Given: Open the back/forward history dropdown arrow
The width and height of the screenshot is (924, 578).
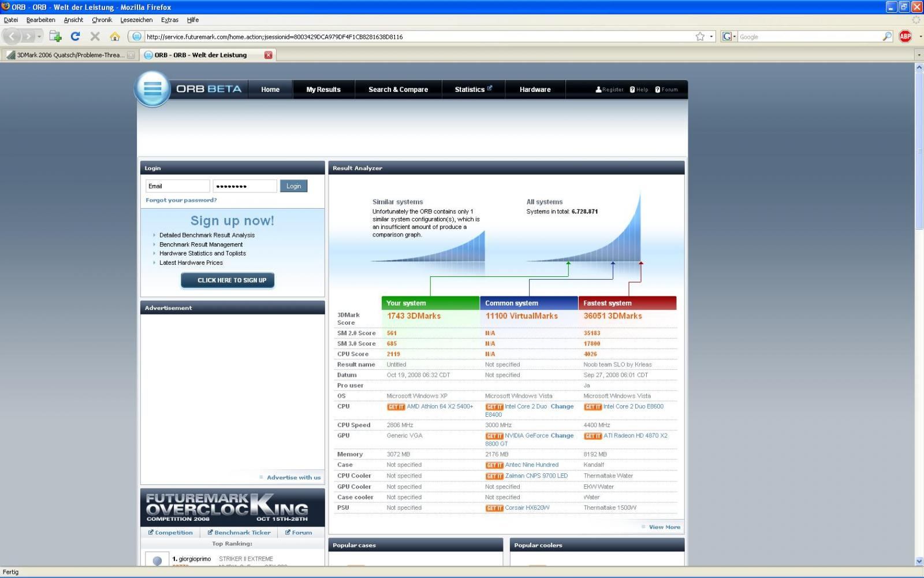Looking at the screenshot, I should 39,36.
